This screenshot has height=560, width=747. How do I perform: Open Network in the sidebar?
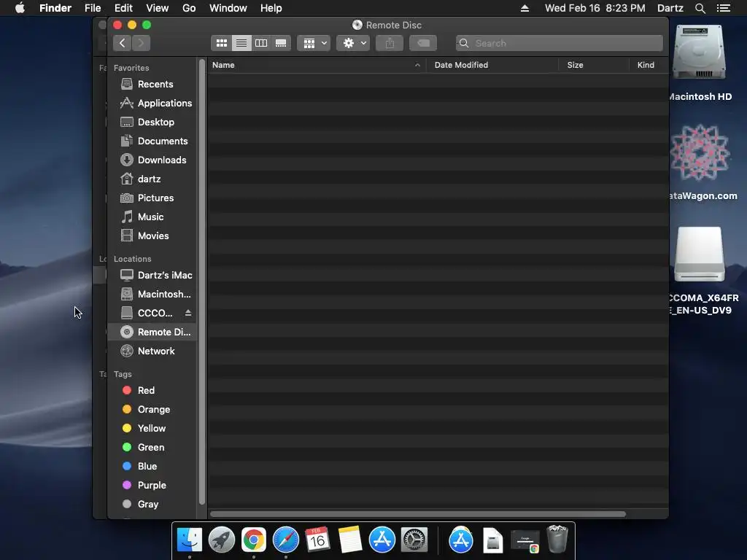click(x=152, y=351)
